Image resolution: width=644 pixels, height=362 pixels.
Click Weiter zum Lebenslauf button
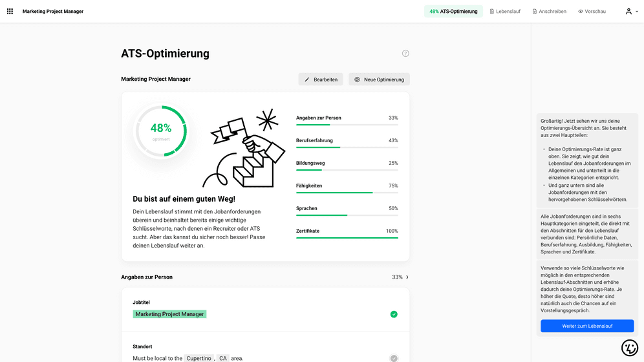click(587, 326)
